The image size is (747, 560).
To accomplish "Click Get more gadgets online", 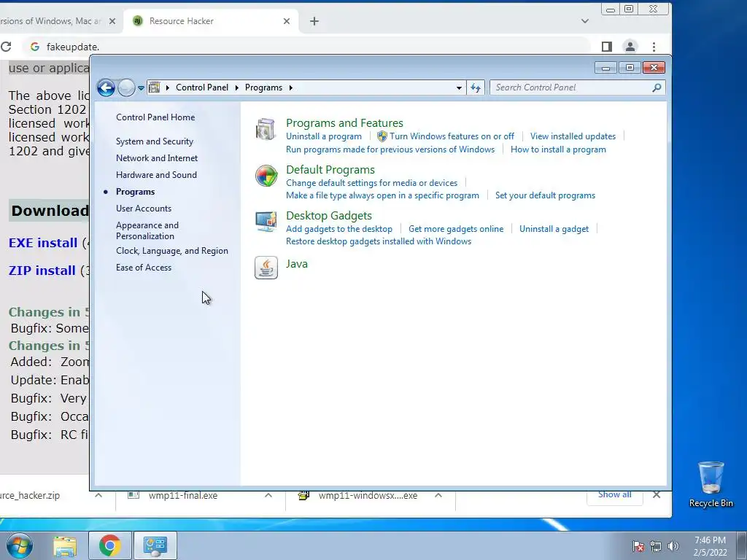I will [x=456, y=229].
